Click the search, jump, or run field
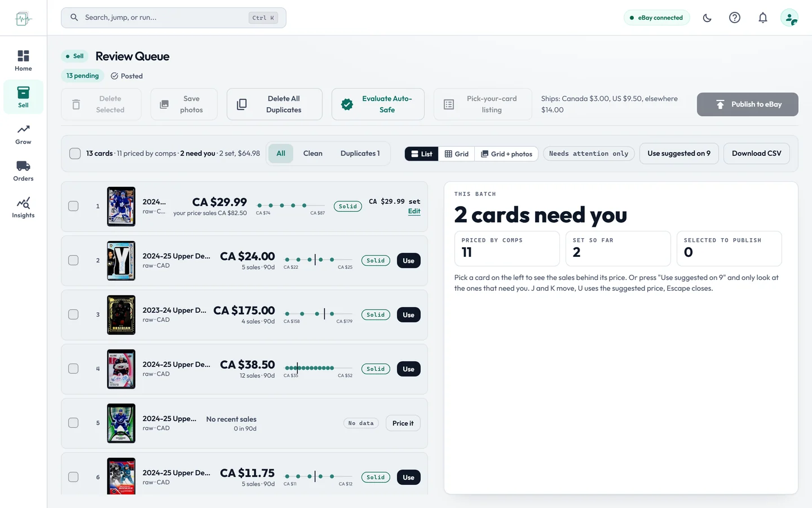 pos(174,17)
